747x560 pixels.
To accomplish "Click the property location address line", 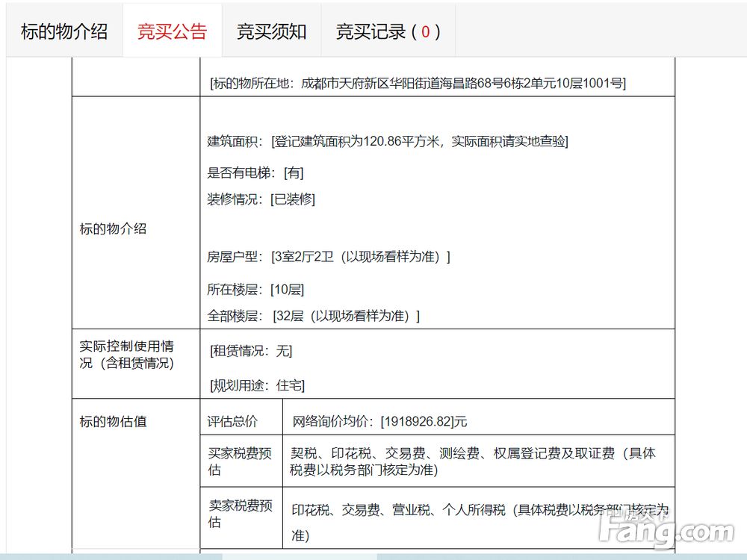I will [x=418, y=84].
